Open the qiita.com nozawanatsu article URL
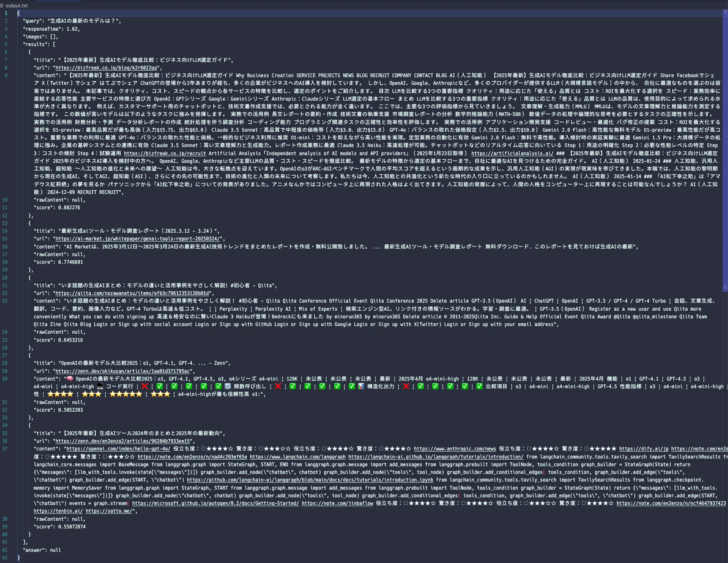 [x=133, y=293]
